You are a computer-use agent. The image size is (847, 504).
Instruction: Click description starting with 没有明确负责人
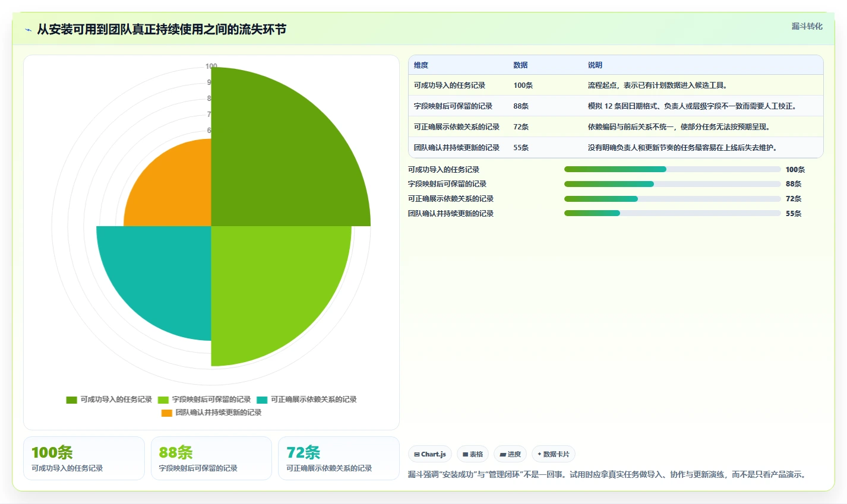point(682,148)
